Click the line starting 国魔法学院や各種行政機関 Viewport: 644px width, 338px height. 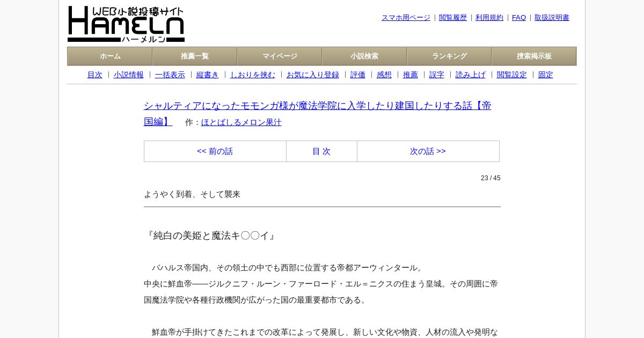tap(257, 300)
